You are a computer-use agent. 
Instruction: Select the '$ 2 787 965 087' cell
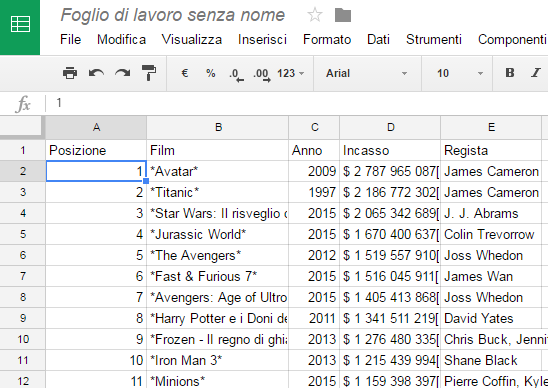(x=390, y=171)
